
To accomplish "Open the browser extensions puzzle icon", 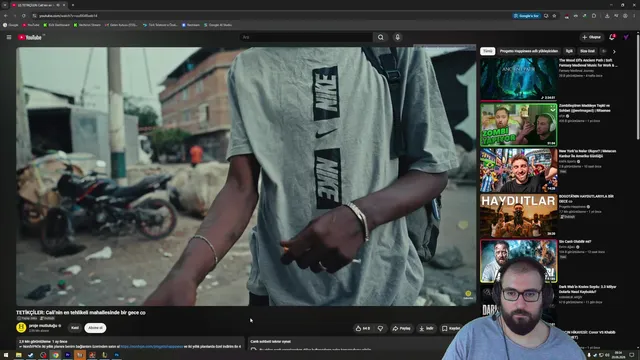I will coord(594,16).
